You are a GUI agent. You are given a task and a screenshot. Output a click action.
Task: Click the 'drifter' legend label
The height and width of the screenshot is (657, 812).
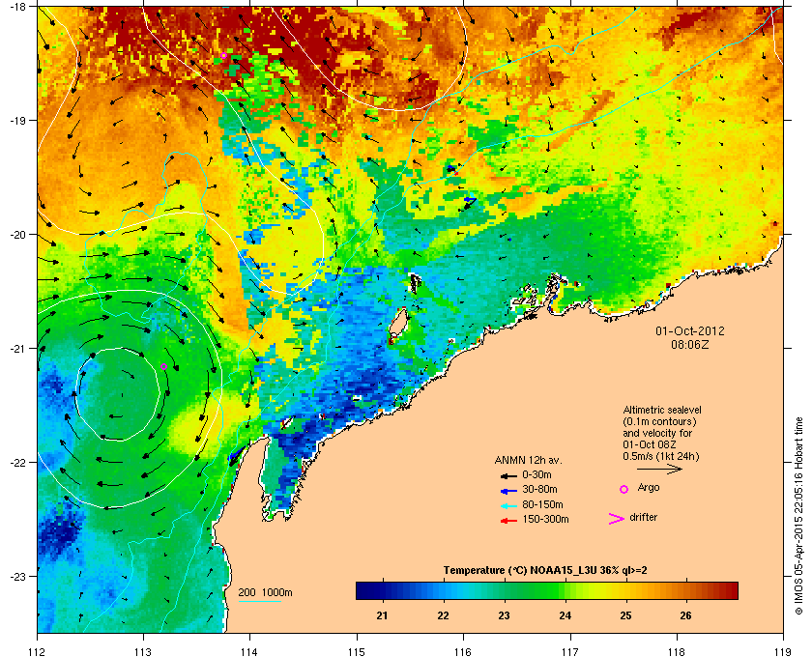tap(643, 517)
